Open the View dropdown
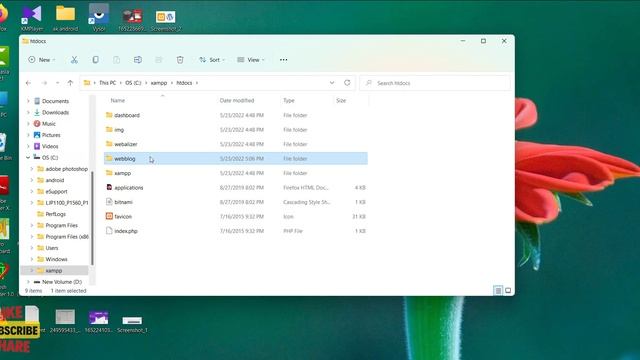The image size is (640, 360). point(251,60)
